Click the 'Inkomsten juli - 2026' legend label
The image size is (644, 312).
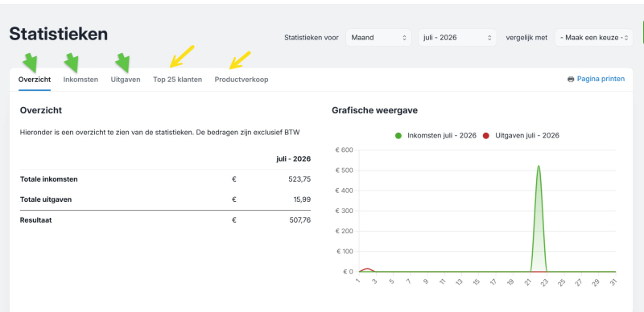pos(442,135)
